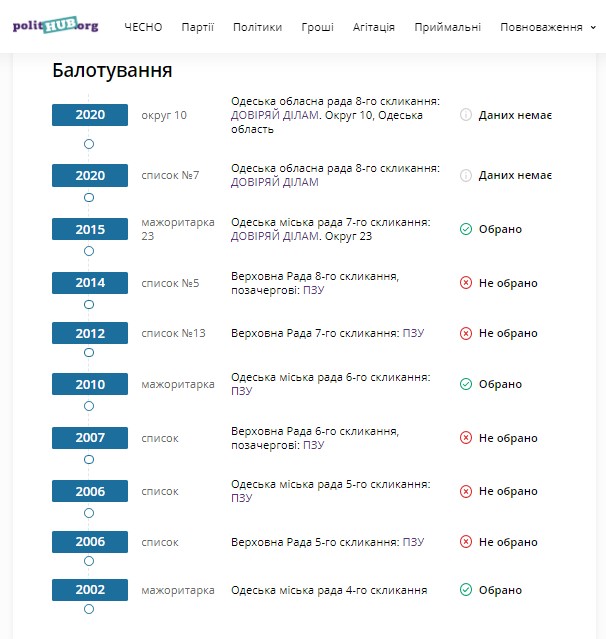This screenshot has height=639, width=606.
Task: Select Приймальні in the navigation
Action: (447, 27)
